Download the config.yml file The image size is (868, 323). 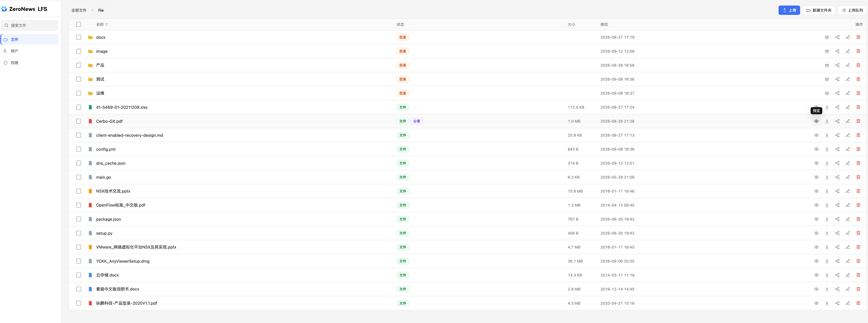pos(827,149)
